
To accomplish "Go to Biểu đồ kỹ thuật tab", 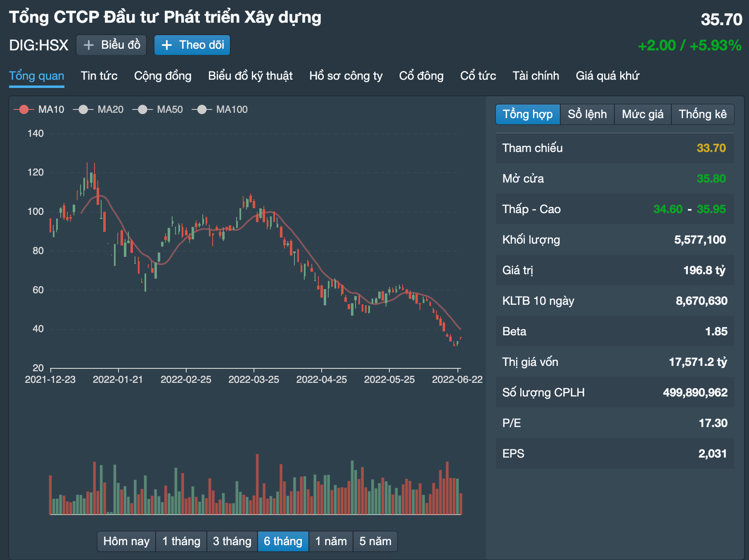I will point(250,76).
